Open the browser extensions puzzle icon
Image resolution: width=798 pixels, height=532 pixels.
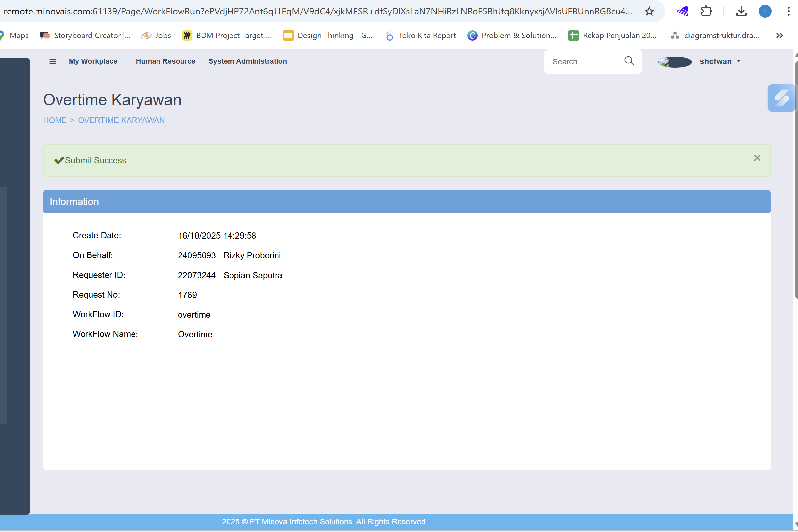click(706, 11)
